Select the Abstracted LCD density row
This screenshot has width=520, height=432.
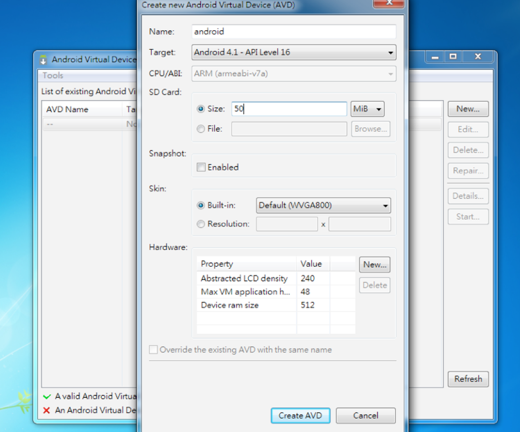[276, 278]
